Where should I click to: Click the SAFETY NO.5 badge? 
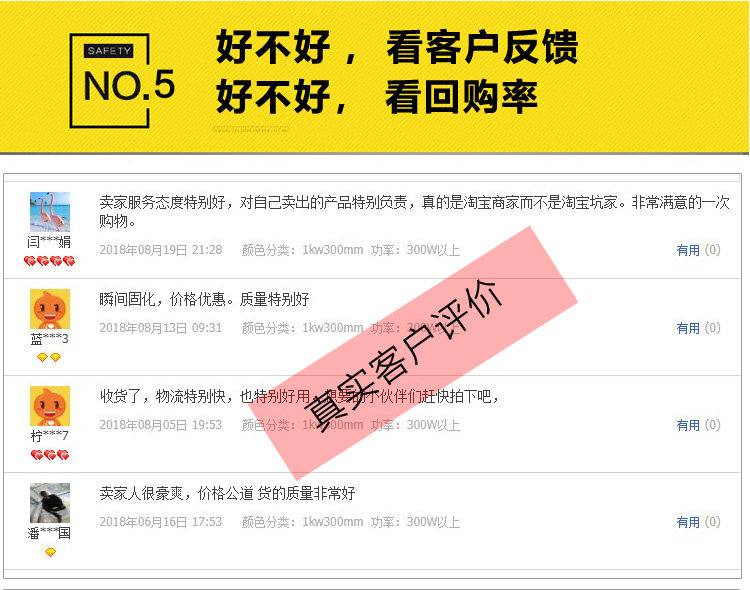click(x=122, y=80)
